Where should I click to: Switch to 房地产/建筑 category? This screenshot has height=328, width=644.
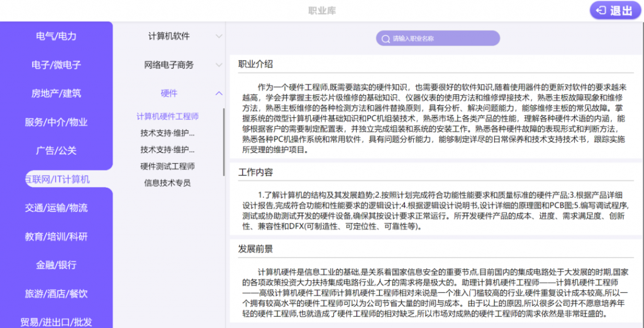56,93
